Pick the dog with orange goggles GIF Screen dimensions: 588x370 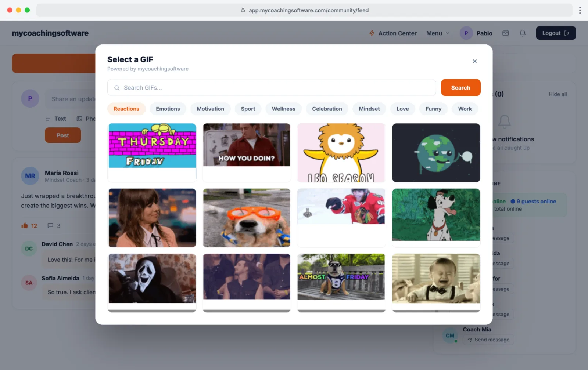247,218
